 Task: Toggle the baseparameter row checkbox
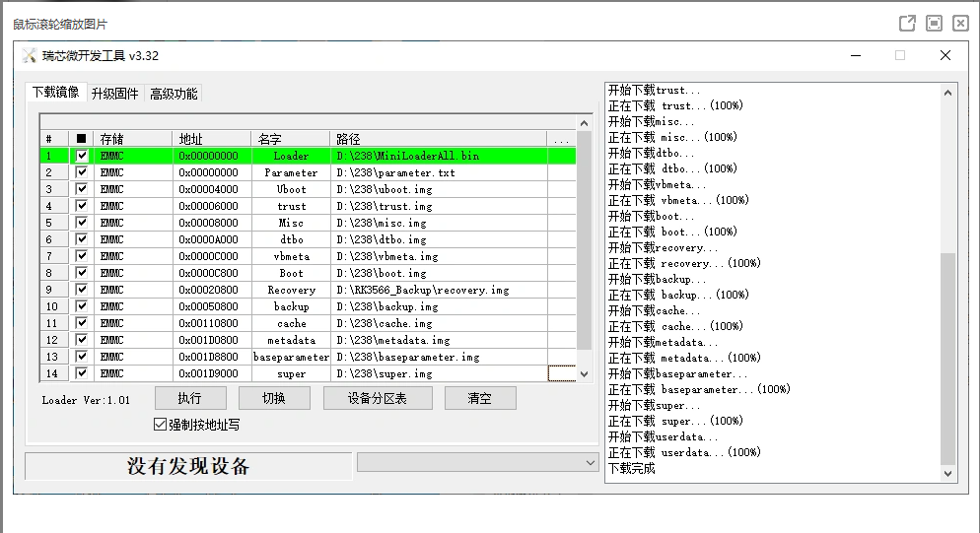click(x=82, y=357)
